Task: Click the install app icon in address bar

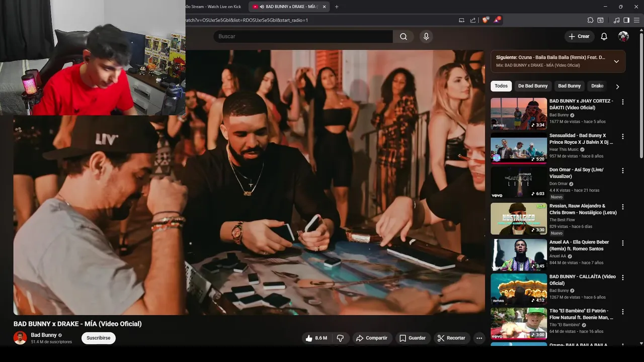Action: pos(461,20)
